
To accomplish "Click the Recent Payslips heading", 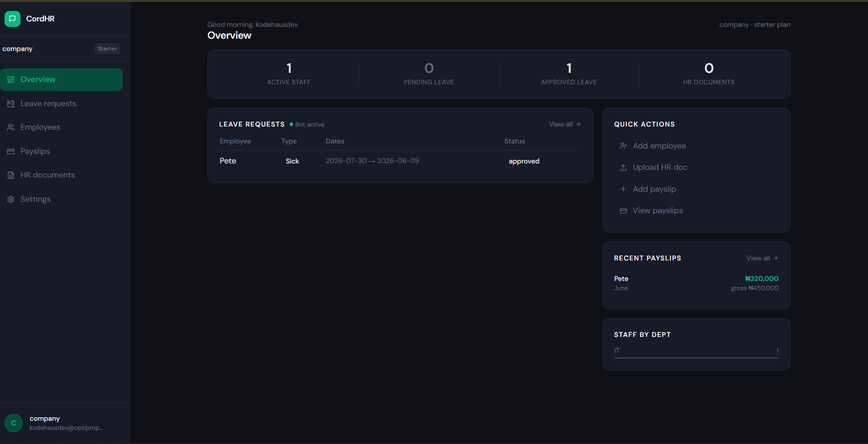I will (x=647, y=258).
